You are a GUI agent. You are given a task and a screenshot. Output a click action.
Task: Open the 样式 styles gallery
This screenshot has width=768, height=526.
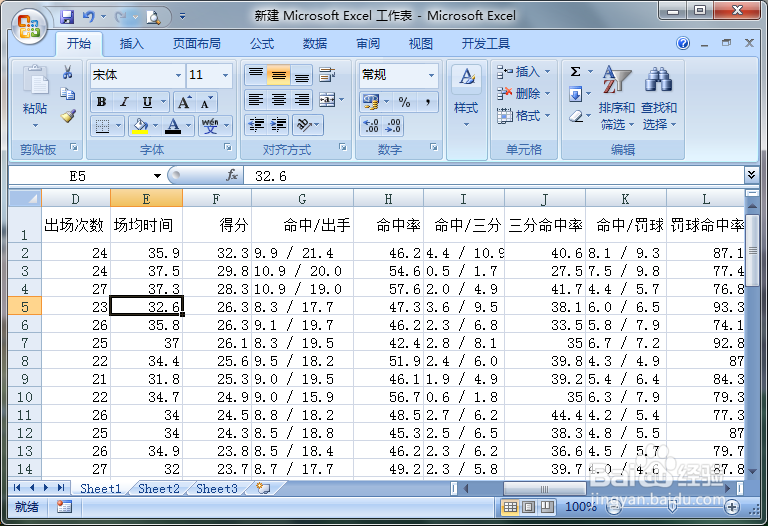coord(466,96)
